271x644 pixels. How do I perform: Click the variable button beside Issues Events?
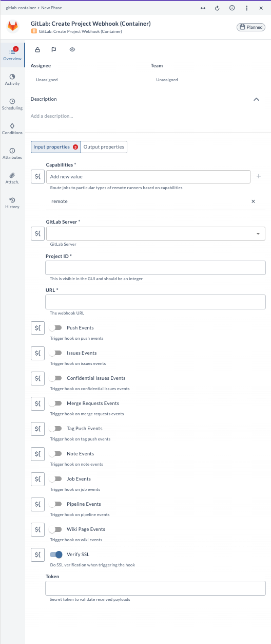37,353
